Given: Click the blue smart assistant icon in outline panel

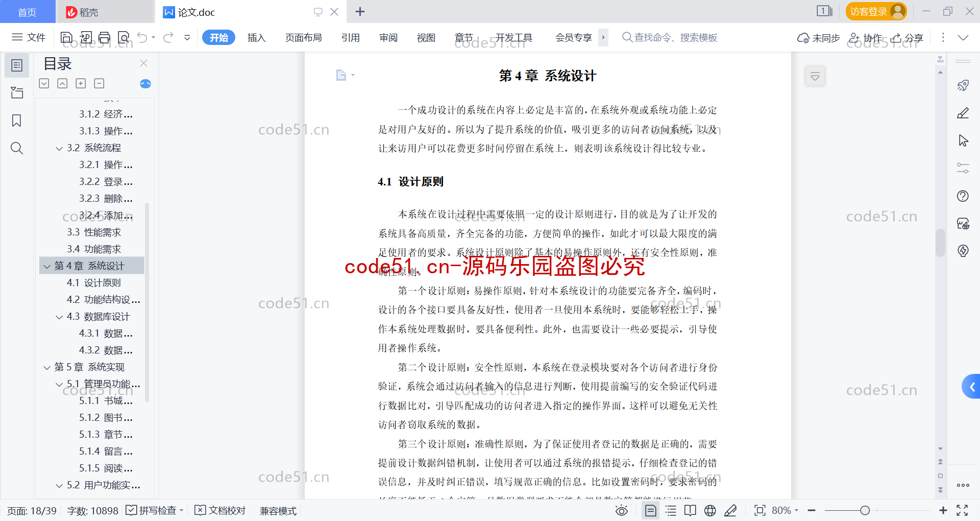Looking at the screenshot, I should pos(145,84).
